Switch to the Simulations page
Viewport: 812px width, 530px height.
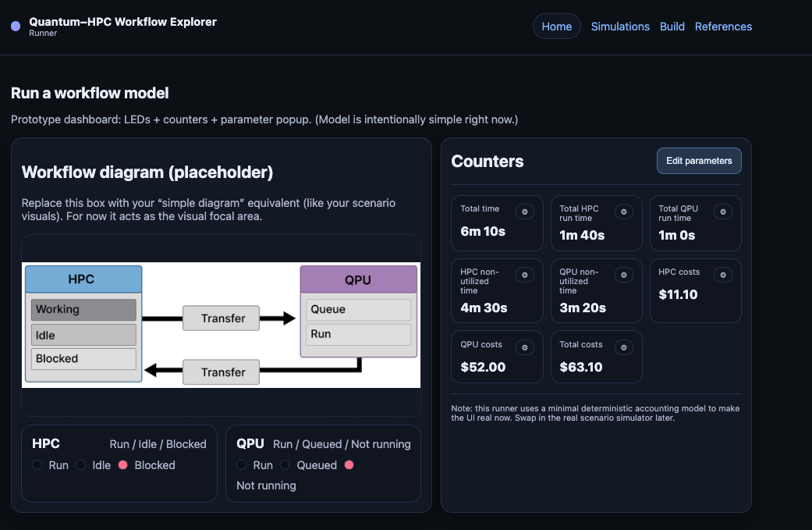[620, 26]
